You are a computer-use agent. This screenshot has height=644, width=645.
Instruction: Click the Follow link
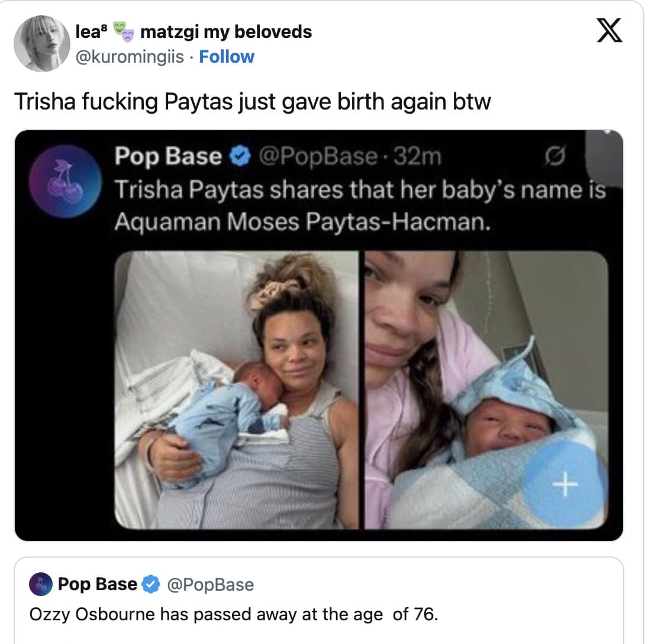click(227, 57)
